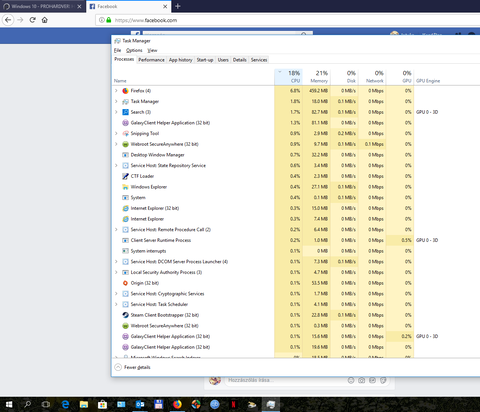The height and width of the screenshot is (412, 480).
Task: Expand Service Host: Remote Procedure Call (2)
Action: coord(116,229)
